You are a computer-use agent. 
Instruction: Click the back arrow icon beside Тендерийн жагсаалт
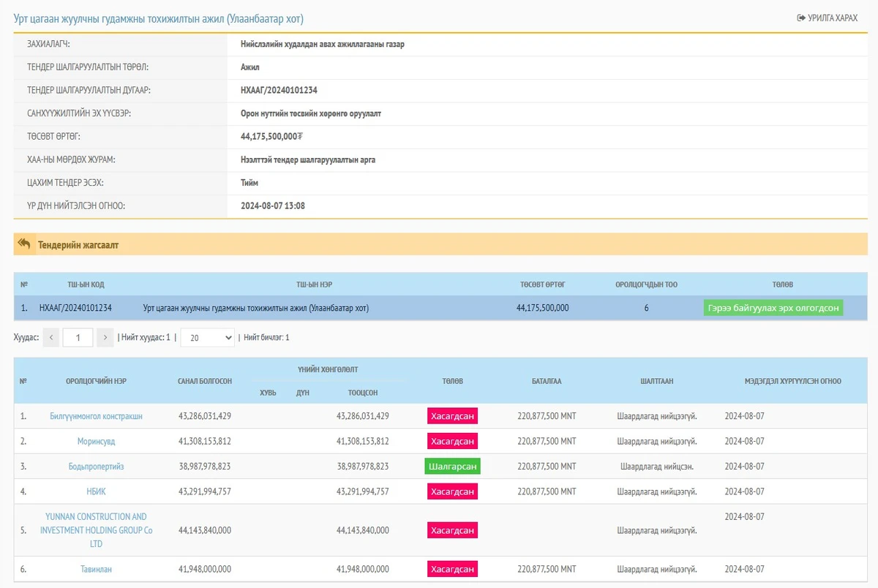pyautogui.click(x=24, y=244)
